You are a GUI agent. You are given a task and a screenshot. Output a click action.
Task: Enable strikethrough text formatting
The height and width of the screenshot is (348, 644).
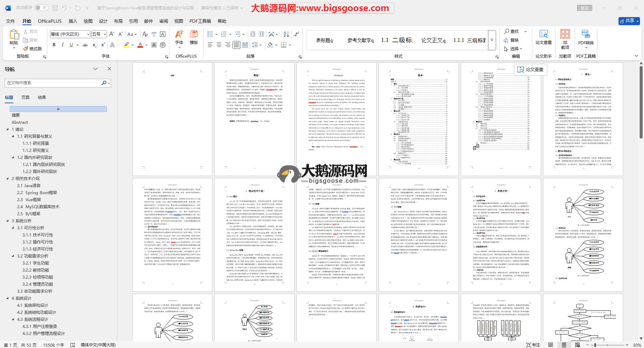(x=85, y=45)
